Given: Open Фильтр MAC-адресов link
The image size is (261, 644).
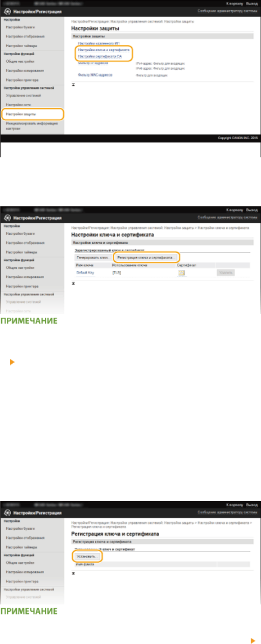Looking at the screenshot, I should (95, 74).
